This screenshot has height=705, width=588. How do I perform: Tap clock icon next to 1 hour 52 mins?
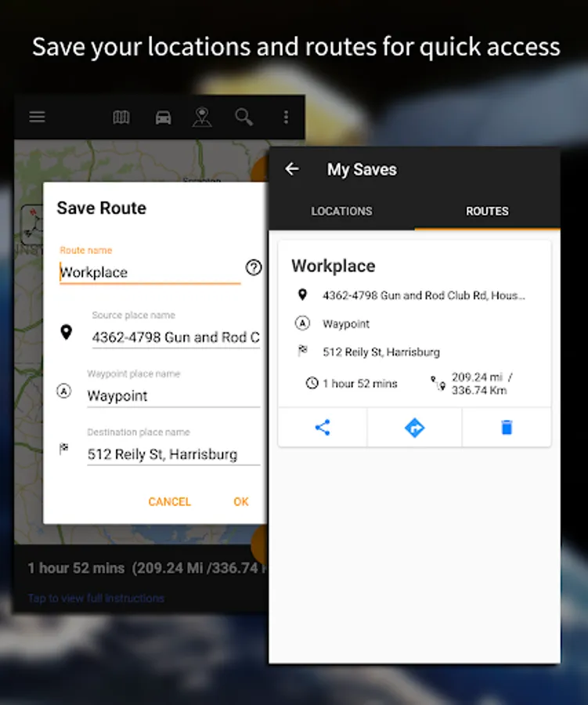312,383
